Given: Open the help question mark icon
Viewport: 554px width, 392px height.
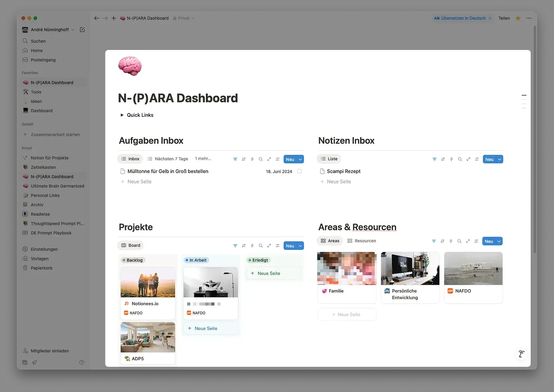Looking at the screenshot, I should (81, 362).
